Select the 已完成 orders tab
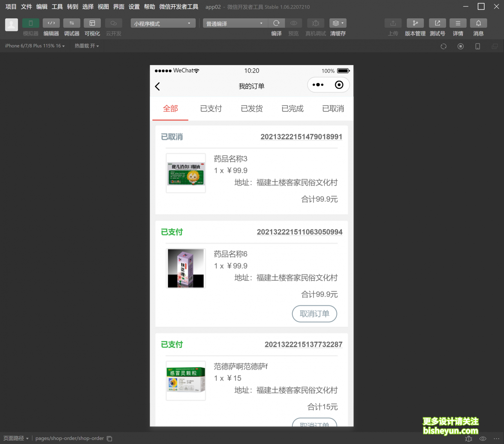 (x=292, y=109)
